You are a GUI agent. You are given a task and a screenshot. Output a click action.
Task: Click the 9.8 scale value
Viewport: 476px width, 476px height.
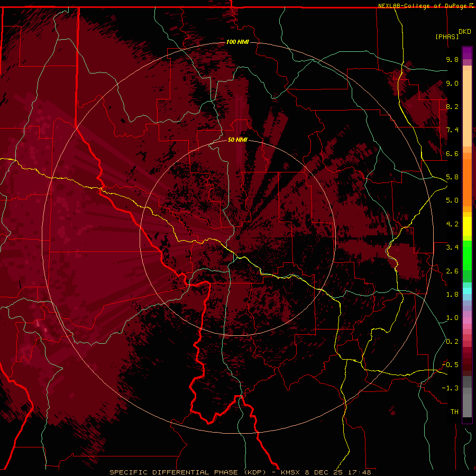point(452,59)
